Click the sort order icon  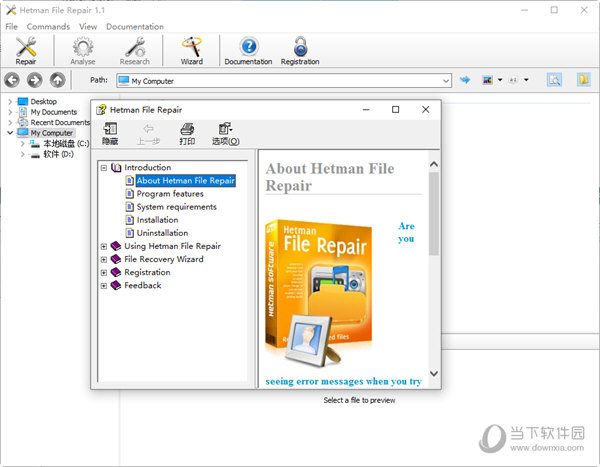(513, 80)
